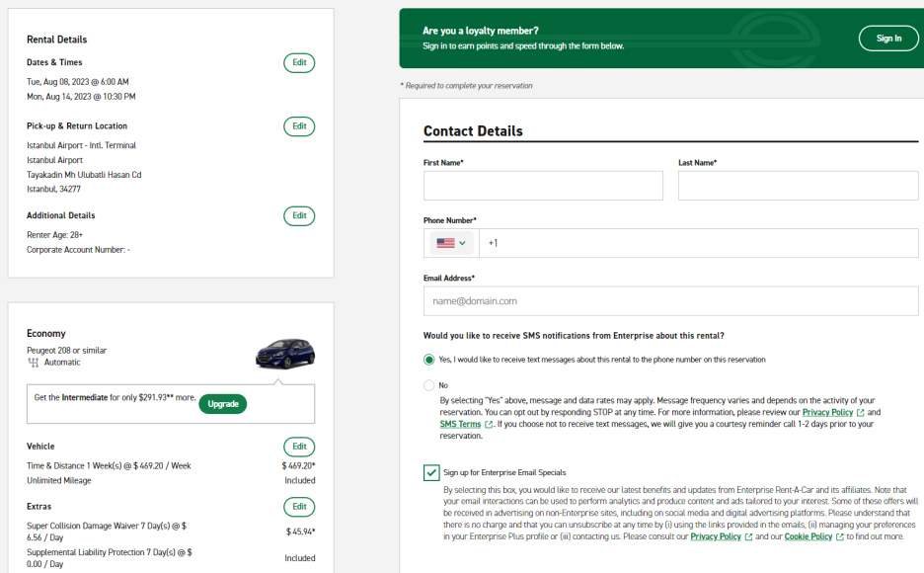924x573 pixels.
Task: Upgrade to the Intermediate car
Action: point(223,404)
